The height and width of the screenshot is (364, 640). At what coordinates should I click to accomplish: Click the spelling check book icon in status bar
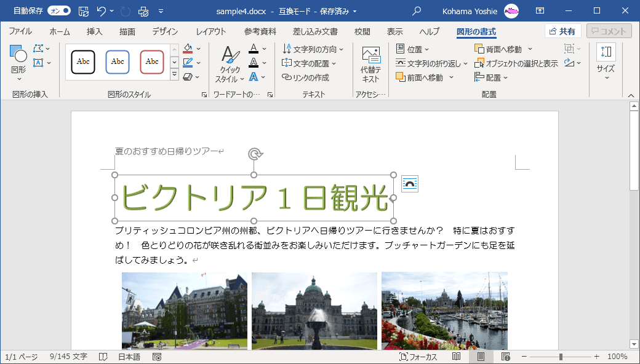pyautogui.click(x=103, y=357)
